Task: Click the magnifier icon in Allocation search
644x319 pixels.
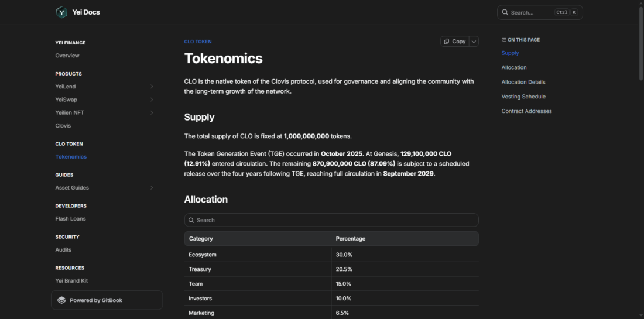Action: pos(191,220)
